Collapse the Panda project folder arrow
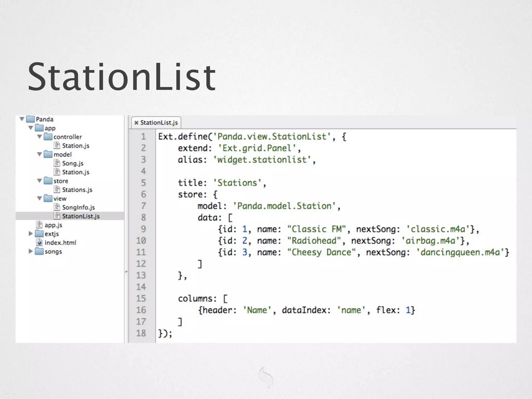532x399 pixels. 22,119
